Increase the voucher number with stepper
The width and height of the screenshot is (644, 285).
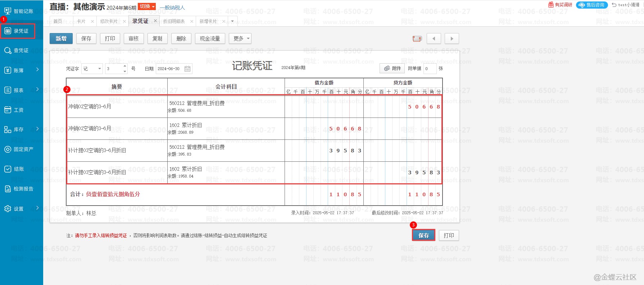pos(125,66)
